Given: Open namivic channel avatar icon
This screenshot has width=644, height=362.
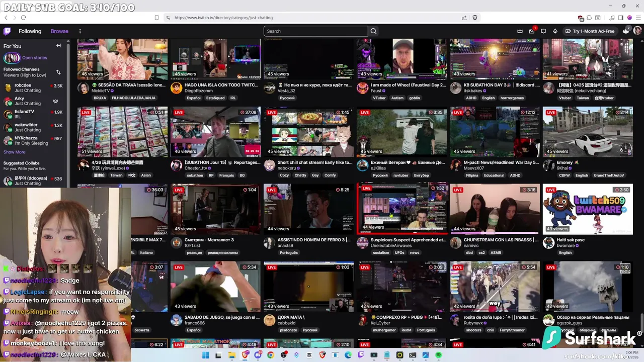Looking at the screenshot, I should 455,243.
